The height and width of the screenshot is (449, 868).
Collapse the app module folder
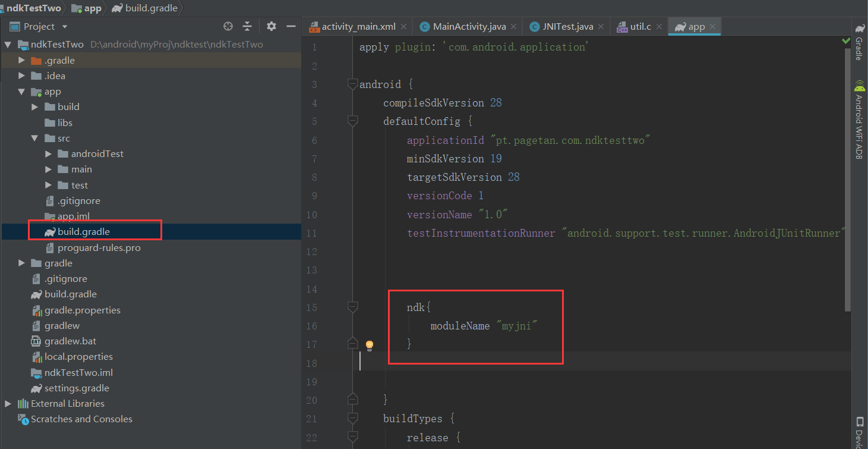(x=21, y=92)
